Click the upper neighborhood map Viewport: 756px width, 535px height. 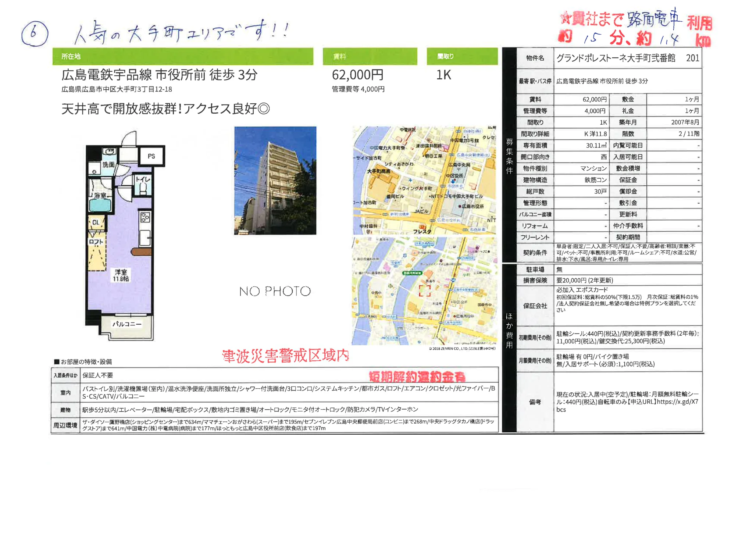(423, 180)
